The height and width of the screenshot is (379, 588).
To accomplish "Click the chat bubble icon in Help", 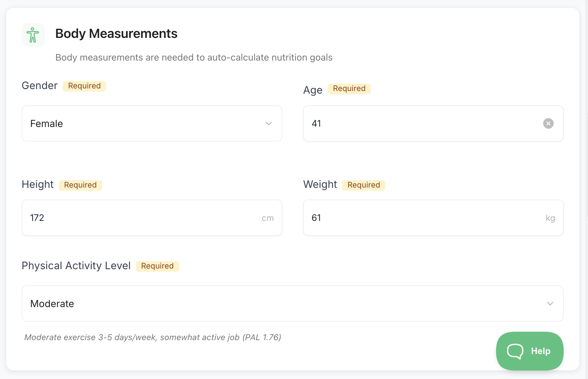I will (515, 351).
